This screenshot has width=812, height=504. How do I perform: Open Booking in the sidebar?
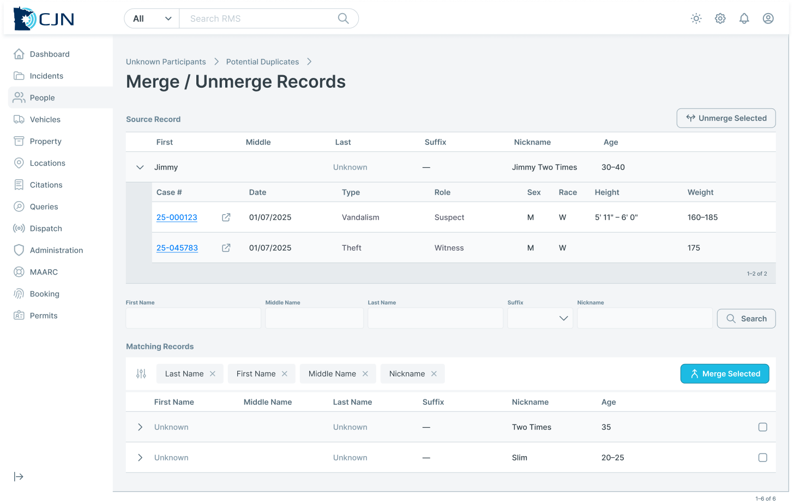(61, 294)
